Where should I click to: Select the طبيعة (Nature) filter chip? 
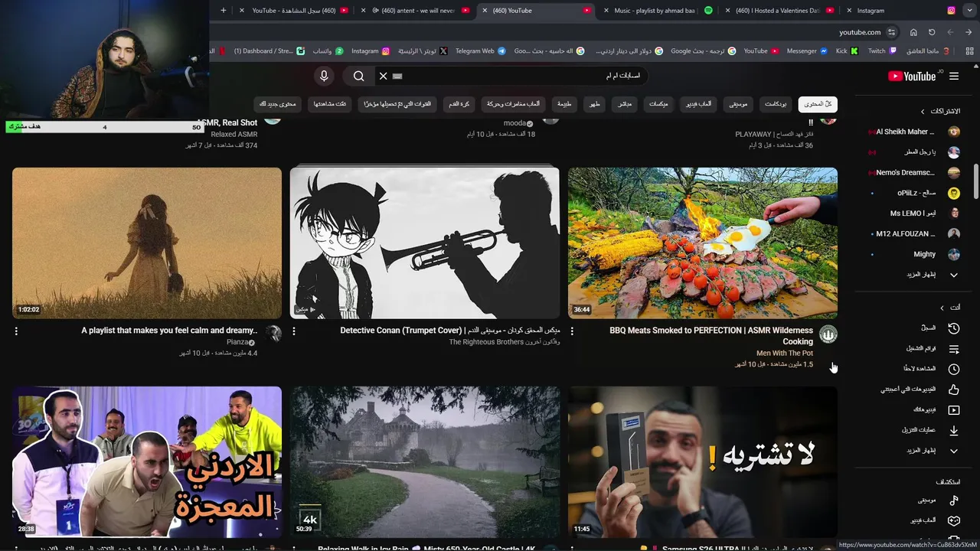(563, 104)
